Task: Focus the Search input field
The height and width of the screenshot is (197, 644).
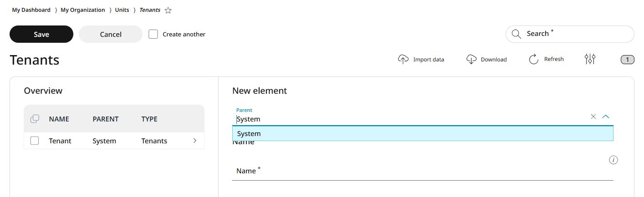Action: pos(570,34)
